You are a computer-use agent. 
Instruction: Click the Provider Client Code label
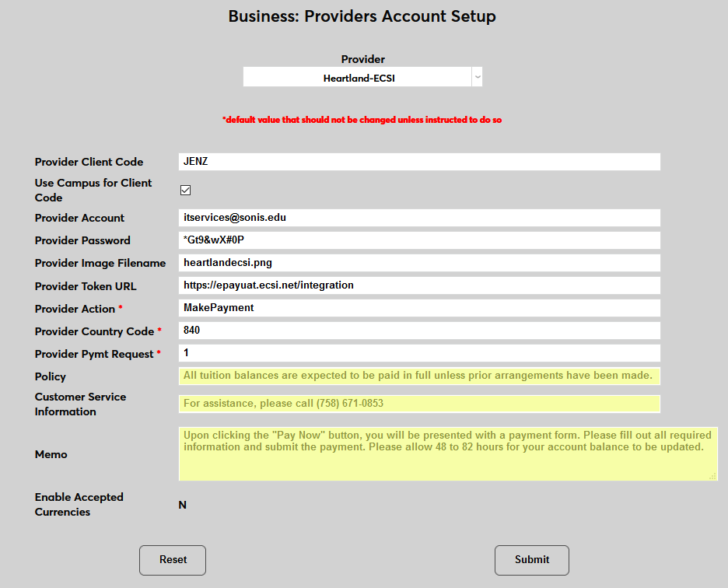89,162
